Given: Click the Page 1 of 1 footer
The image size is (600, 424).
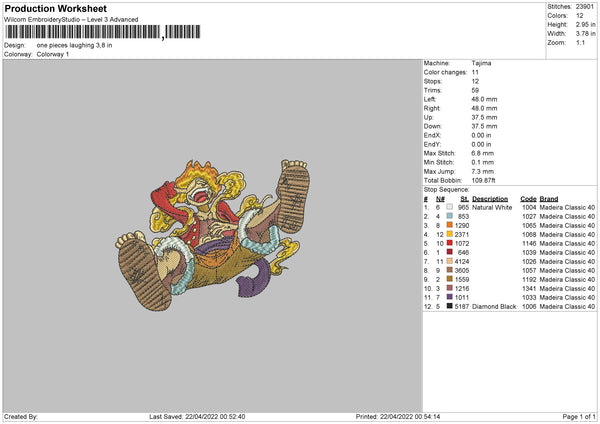Looking at the screenshot, I should pos(579,416).
